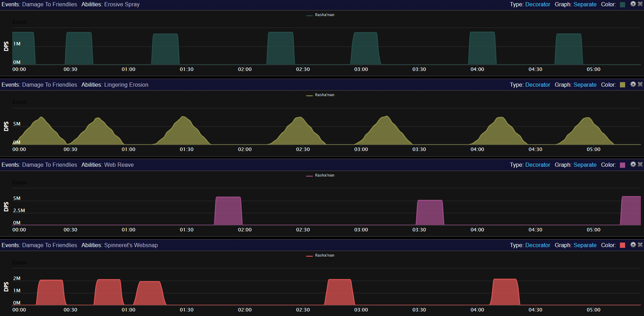The image size is (644, 316).
Task: Change Decorator type on Erosive Spray row
Action: [537, 5]
